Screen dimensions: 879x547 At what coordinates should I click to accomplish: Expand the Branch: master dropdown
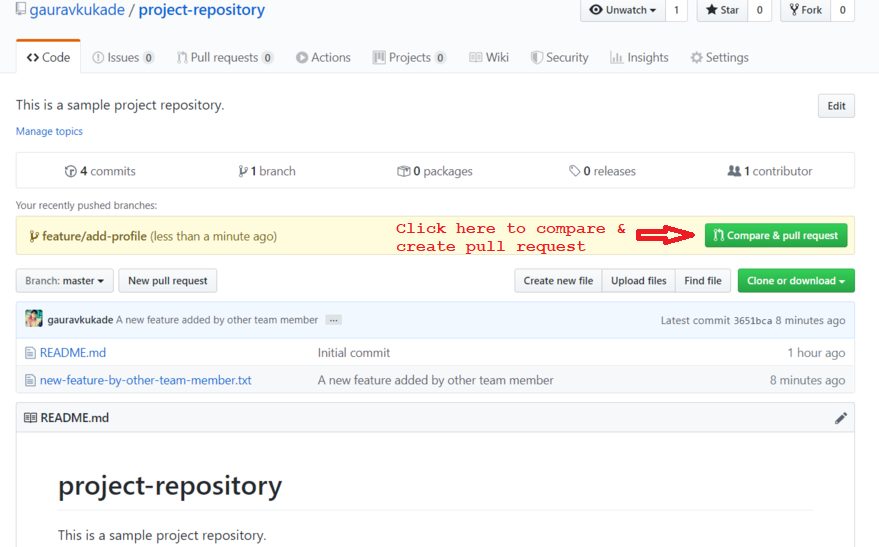64,281
